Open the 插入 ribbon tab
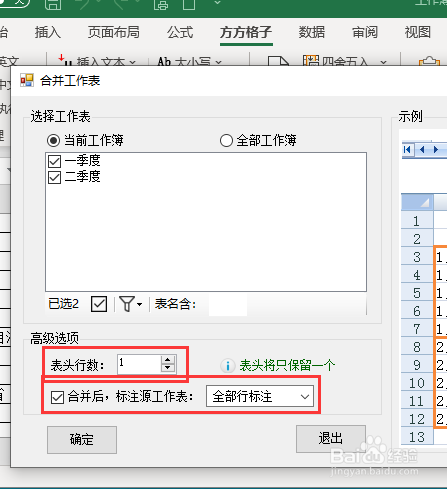 click(48, 32)
